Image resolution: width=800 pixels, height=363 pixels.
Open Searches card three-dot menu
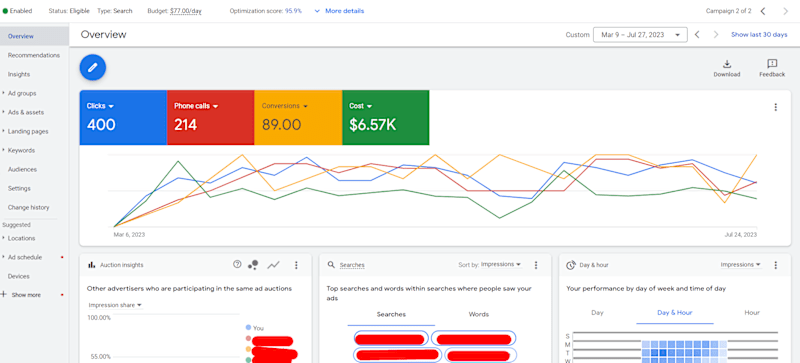pos(536,265)
